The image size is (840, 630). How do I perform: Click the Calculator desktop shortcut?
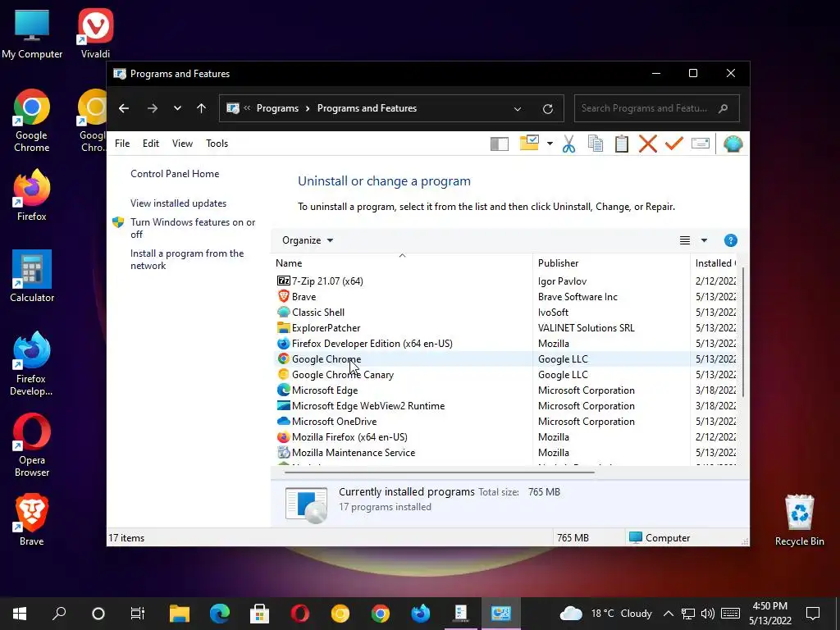(32, 276)
